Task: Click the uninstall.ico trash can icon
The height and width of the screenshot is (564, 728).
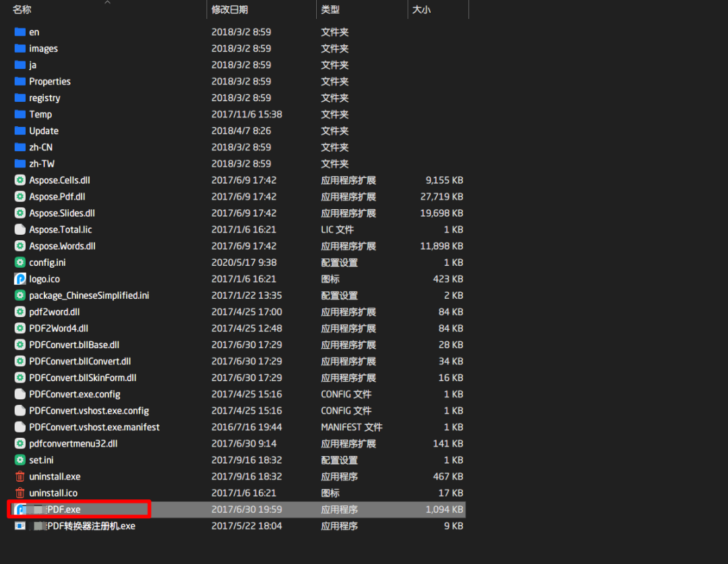Action: [x=20, y=493]
